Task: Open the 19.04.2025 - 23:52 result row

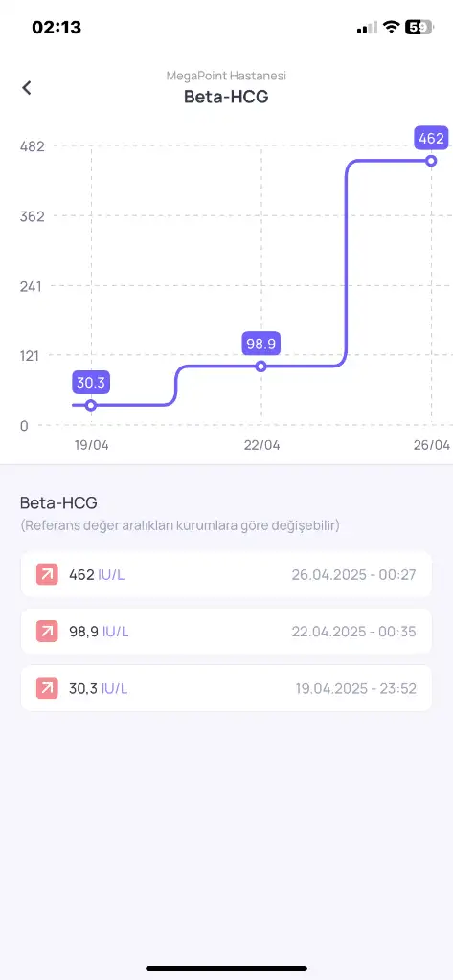Action: tap(226, 689)
